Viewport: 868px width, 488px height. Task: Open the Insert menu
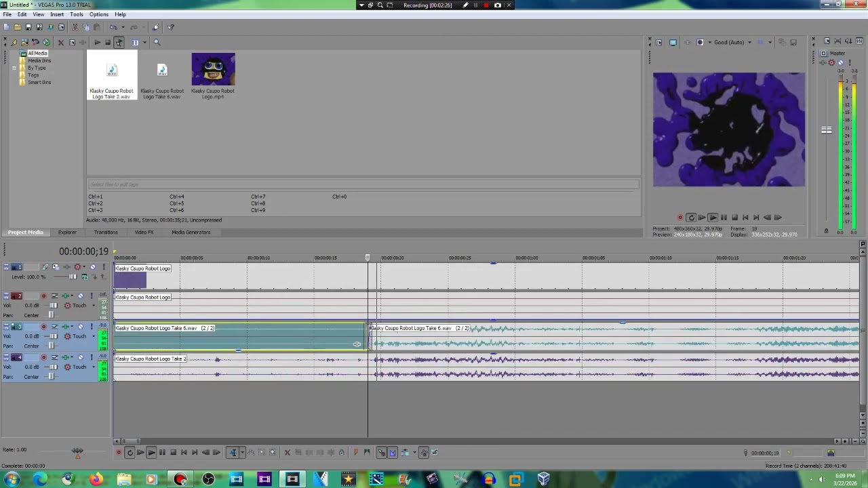point(57,14)
